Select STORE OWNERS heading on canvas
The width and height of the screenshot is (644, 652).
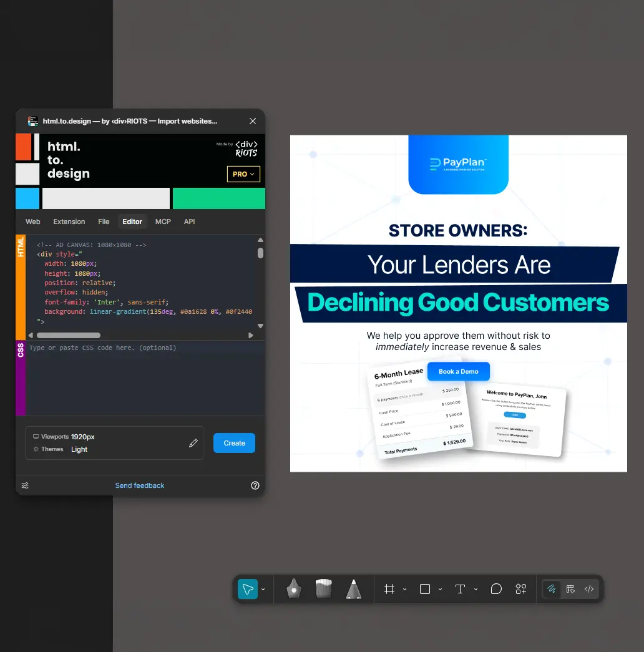pos(458,230)
